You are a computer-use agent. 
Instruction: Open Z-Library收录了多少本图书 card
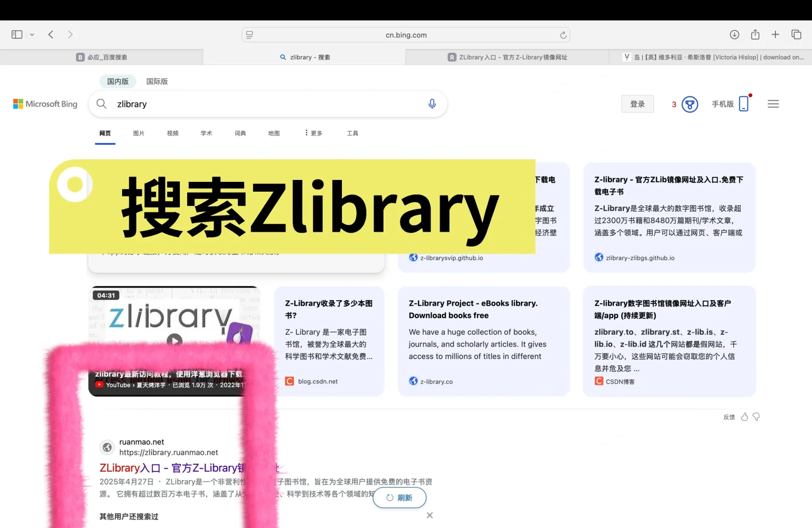[329, 341]
